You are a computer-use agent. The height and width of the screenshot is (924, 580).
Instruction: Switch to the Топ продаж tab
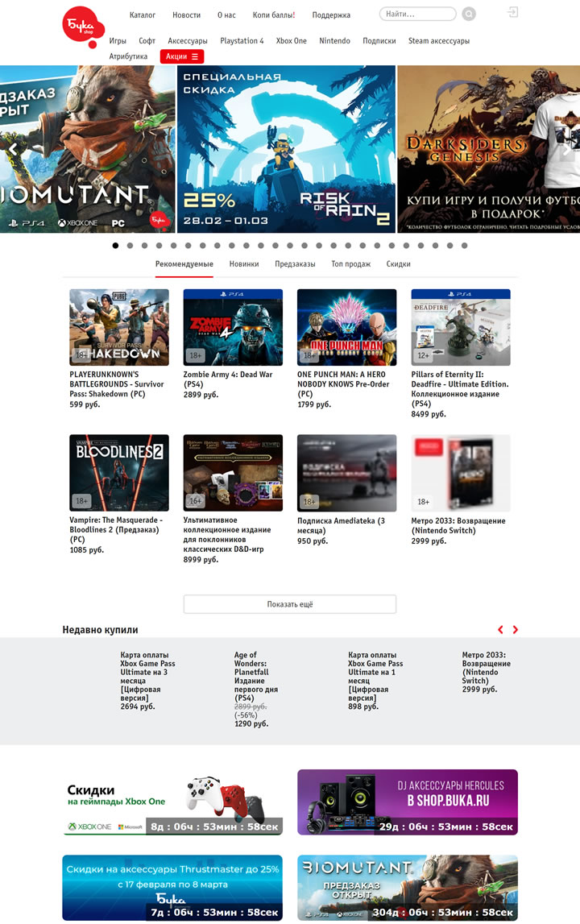click(x=351, y=264)
